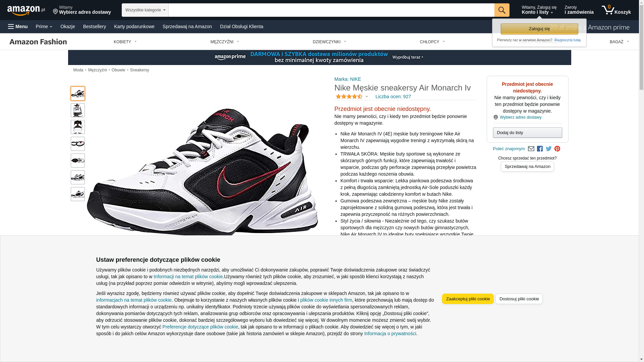Screen dimensions: 644x362
Task: Expand Wszystkie kategorie search dropdown
Action: point(145,10)
